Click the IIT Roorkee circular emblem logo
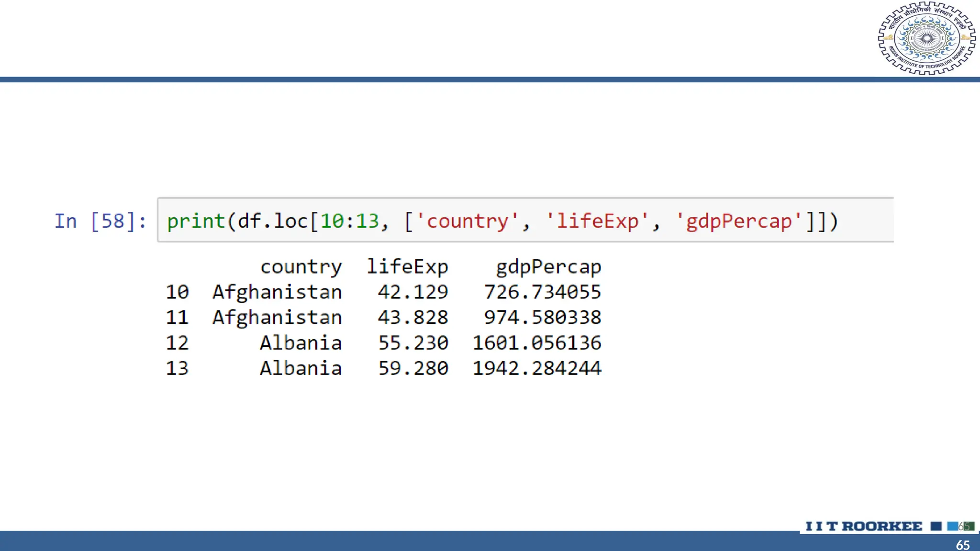This screenshot has height=551, width=980. click(926, 38)
